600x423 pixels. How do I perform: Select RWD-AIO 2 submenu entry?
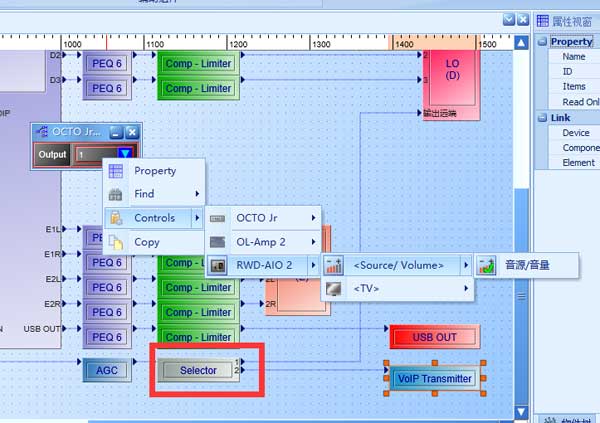(x=264, y=266)
